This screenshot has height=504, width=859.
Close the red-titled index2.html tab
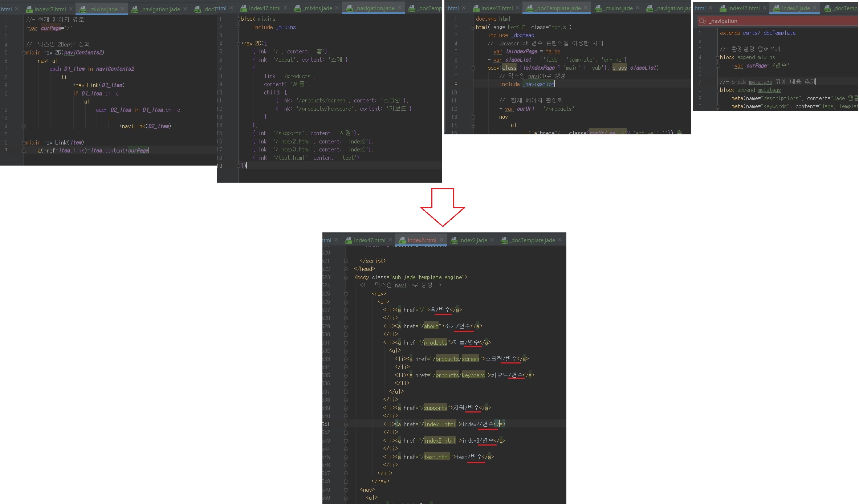pyautogui.click(x=441, y=240)
